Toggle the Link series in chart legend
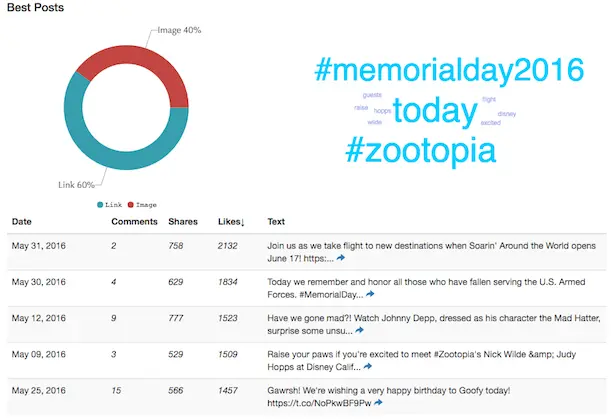The height and width of the screenshot is (419, 611). 110,204
